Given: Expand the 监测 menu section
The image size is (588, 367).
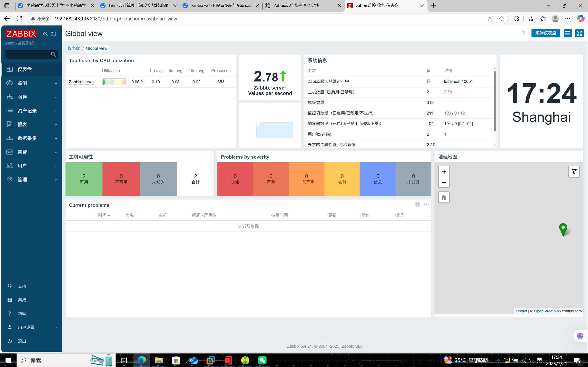Looking at the screenshot, I should [x=31, y=83].
